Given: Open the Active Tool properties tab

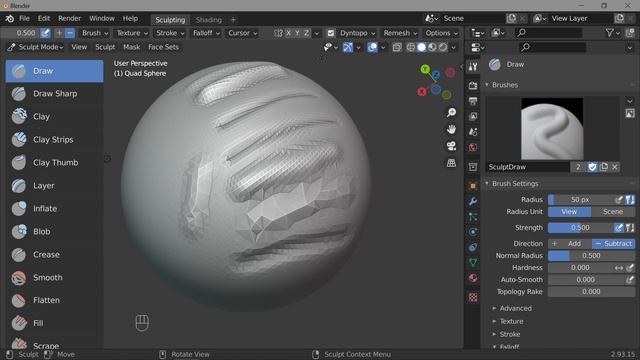Looking at the screenshot, I should (473, 67).
